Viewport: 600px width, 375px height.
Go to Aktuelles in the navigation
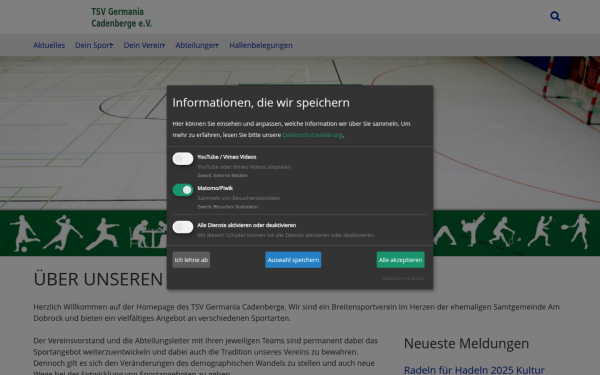pyautogui.click(x=49, y=45)
